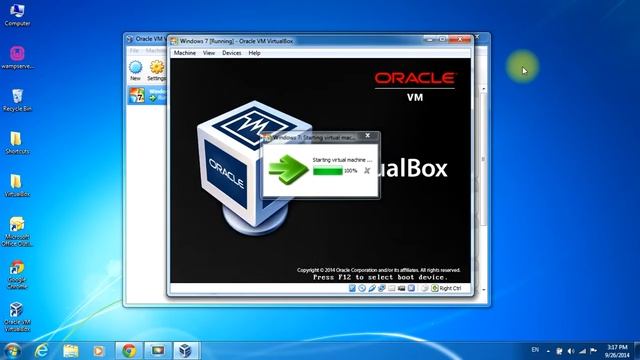Viewport: 640px width, 360px height.
Task: Select the VirtualBox folder on desktop
Action: 17,186
